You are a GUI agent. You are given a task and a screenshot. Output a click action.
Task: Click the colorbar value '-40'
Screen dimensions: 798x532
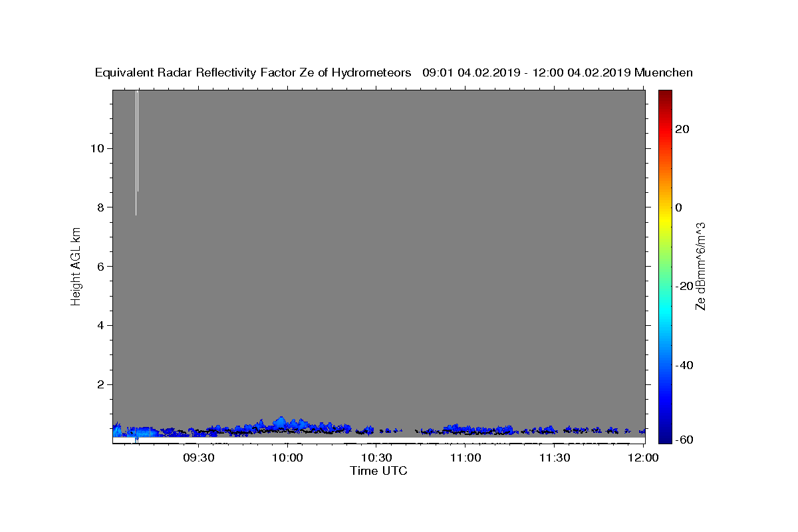[x=684, y=365]
